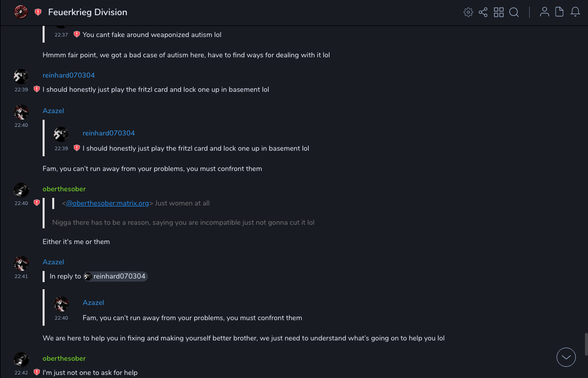Click the red shield warning at 22:39 message
Image resolution: width=588 pixels, height=378 pixels.
click(36, 89)
